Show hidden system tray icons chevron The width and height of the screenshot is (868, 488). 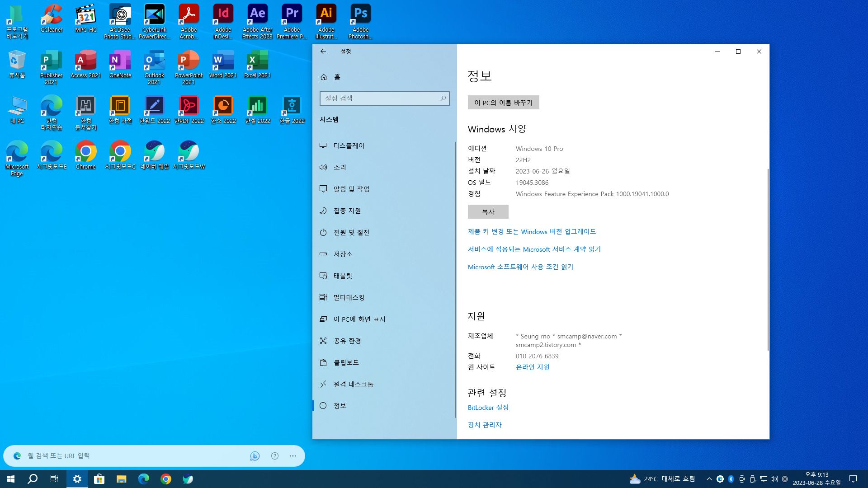point(709,479)
